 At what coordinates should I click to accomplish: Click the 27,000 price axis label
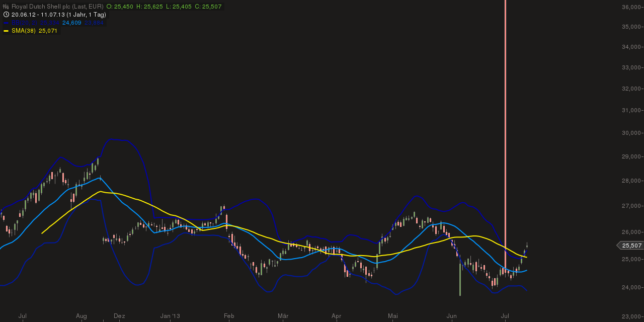[631, 206]
